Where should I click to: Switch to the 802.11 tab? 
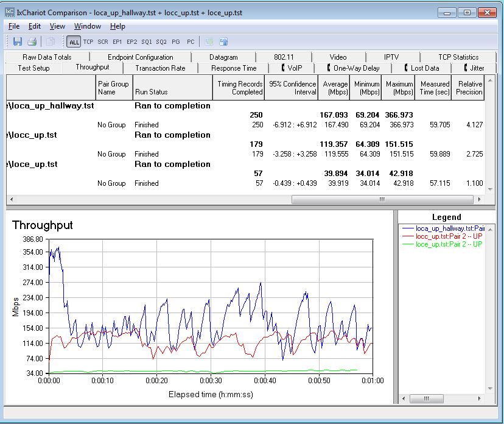tap(284, 57)
